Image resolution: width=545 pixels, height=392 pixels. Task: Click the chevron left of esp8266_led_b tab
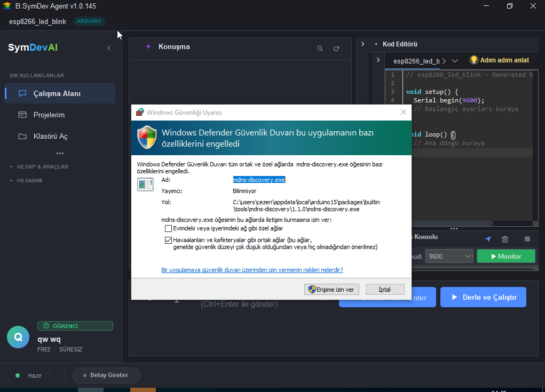pos(378,60)
